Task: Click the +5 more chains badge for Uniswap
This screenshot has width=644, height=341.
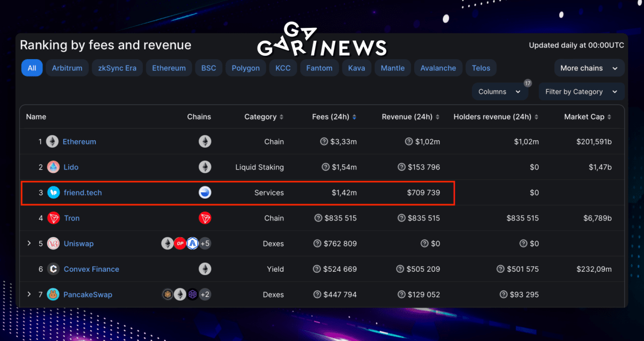Action: click(205, 244)
